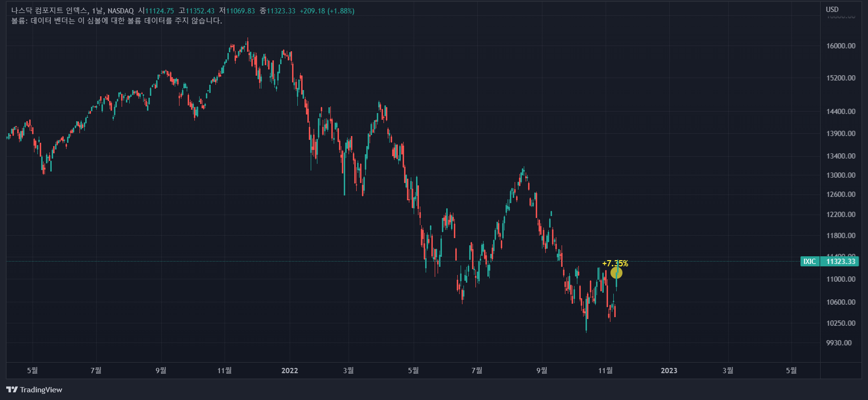Click the high value 고11352.43

[196, 11]
